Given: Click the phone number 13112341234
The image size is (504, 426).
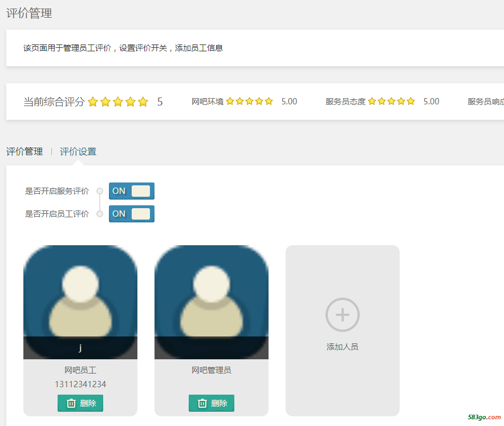Looking at the screenshot, I should (x=80, y=384).
